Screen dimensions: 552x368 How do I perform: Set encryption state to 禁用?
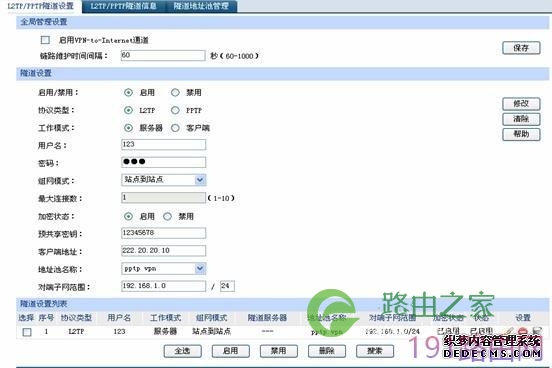pos(167,216)
